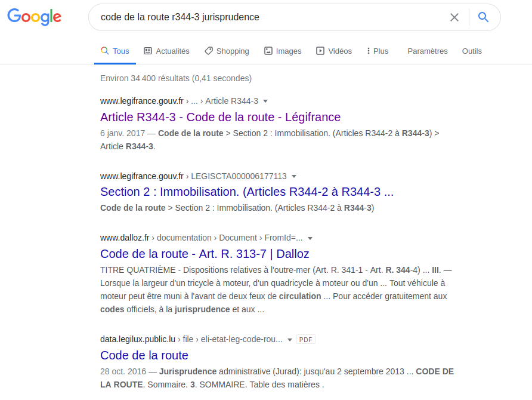Image resolution: width=532 pixels, height=400 pixels.
Task: Select the Tous tab
Action: (115, 51)
